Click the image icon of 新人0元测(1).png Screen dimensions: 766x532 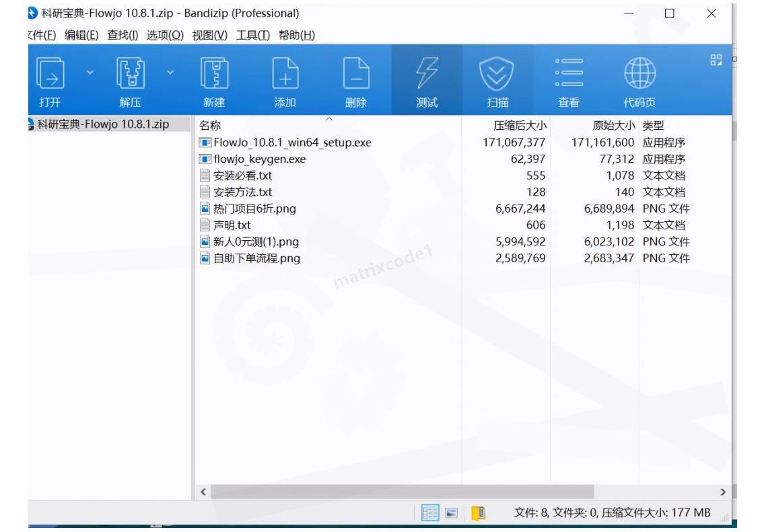tap(205, 242)
